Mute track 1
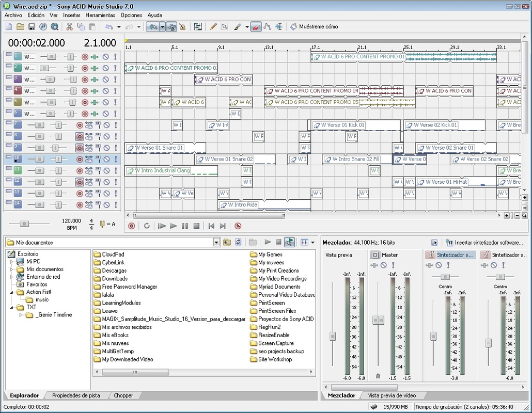The width and height of the screenshot is (532, 413). point(106,57)
